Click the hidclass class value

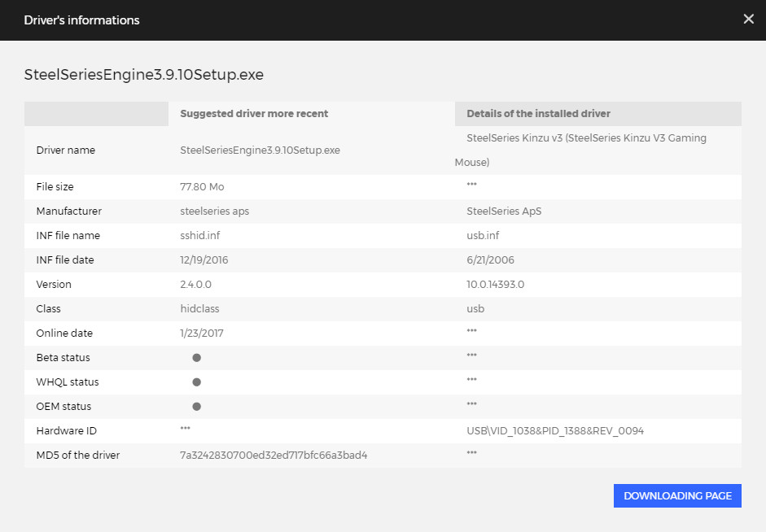[x=199, y=309]
